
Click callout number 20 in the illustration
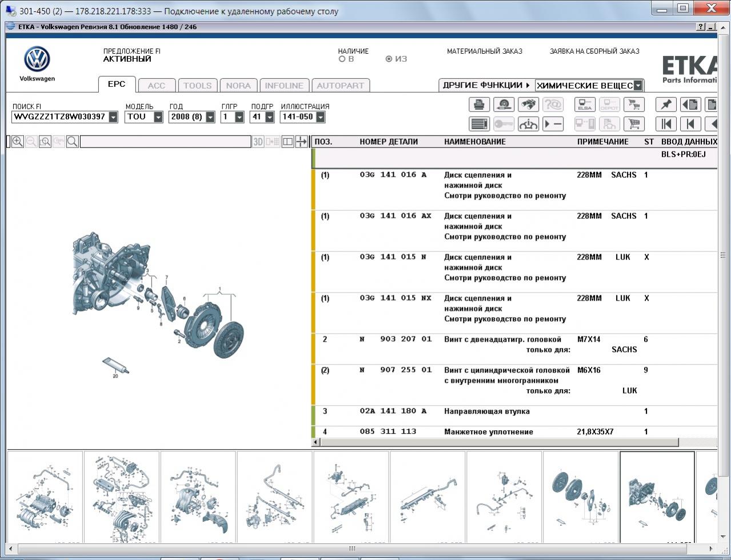pos(115,376)
